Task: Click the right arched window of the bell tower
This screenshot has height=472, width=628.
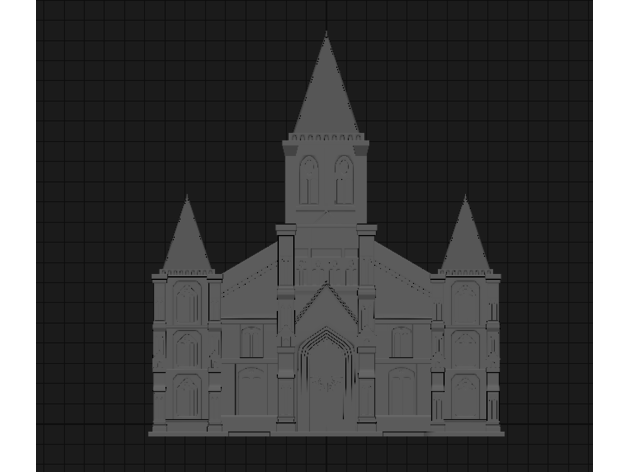Action: click(344, 180)
